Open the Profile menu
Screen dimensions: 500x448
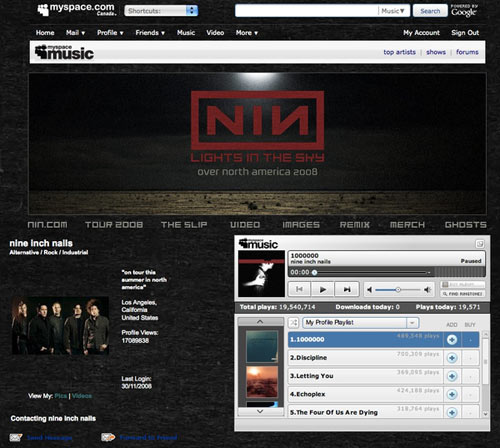(110, 33)
